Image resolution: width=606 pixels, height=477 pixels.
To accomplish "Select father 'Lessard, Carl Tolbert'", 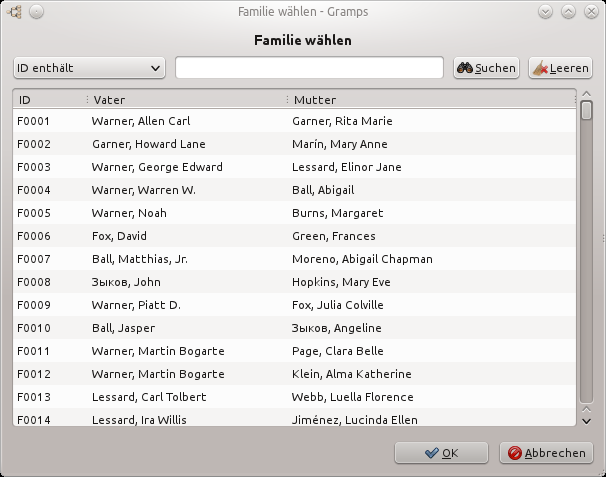I will pos(149,397).
